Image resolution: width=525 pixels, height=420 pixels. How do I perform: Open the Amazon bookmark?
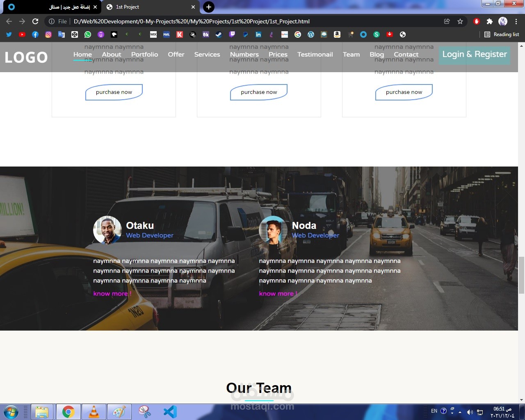pos(337,34)
